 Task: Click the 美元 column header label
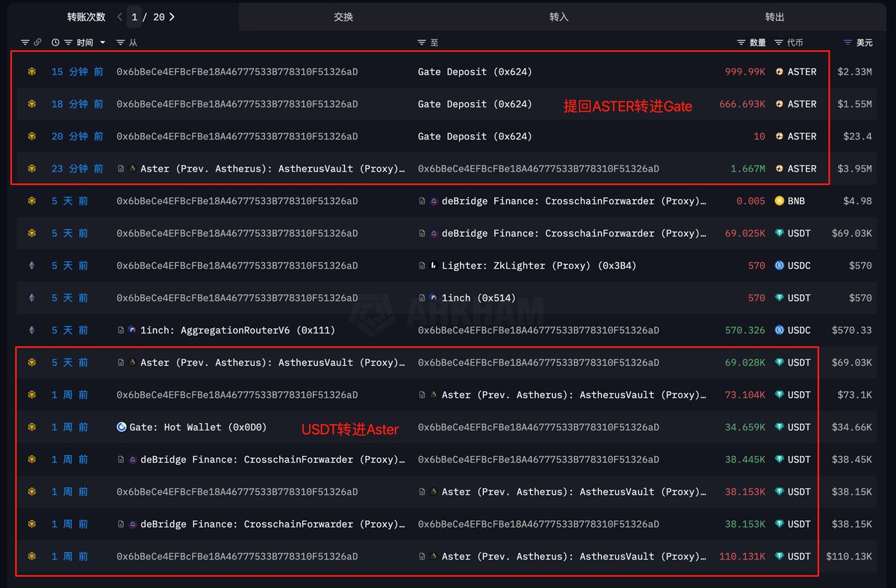pos(864,43)
